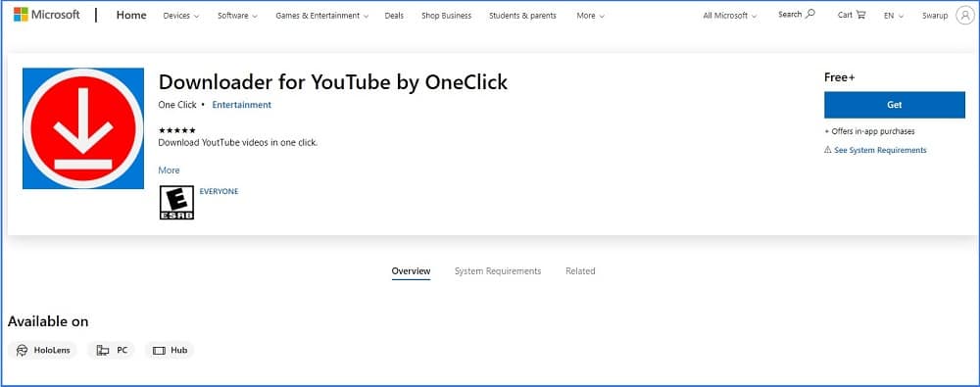The height and width of the screenshot is (387, 980).
Task: Click the One Click publisher name
Action: [177, 105]
